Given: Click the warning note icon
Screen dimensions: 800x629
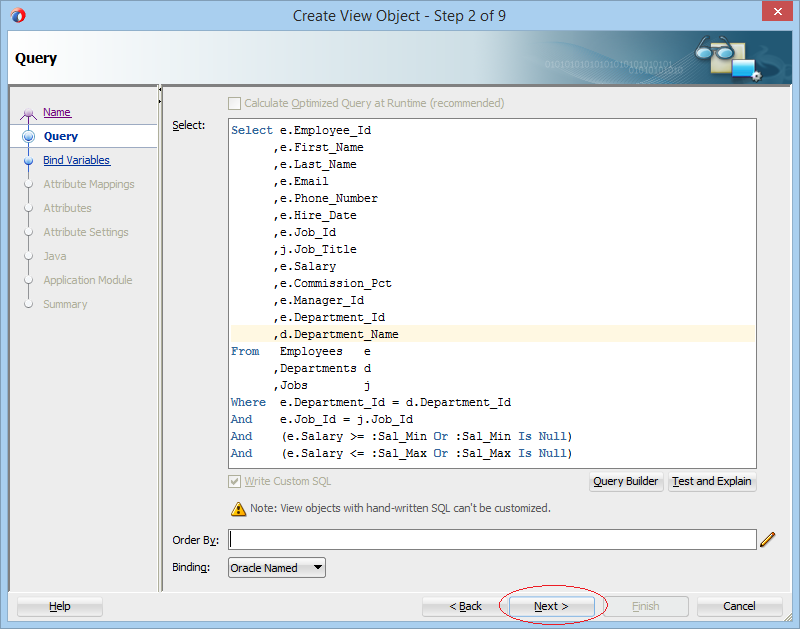Looking at the screenshot, I should 238,509.
